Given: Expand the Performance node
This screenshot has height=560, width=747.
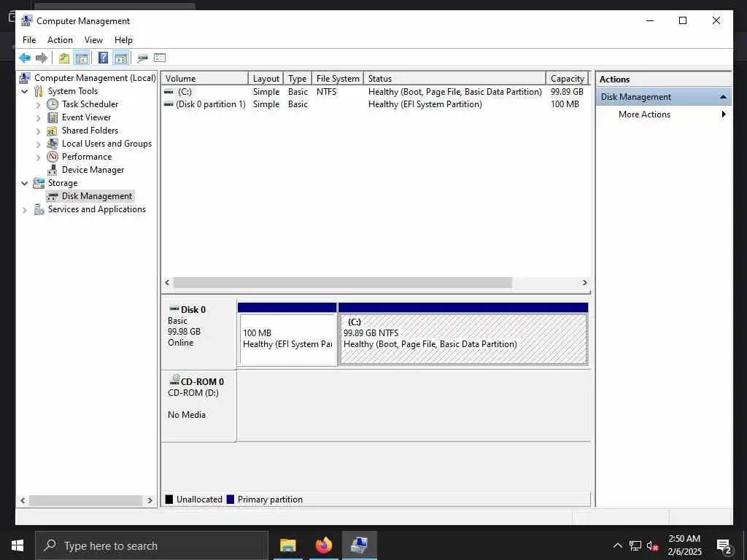Looking at the screenshot, I should (x=39, y=157).
